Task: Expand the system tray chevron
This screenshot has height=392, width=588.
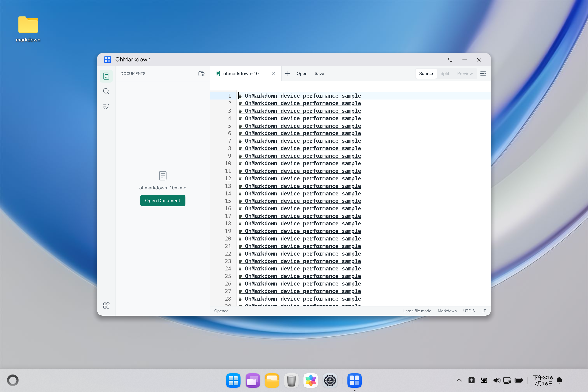Action: point(459,380)
